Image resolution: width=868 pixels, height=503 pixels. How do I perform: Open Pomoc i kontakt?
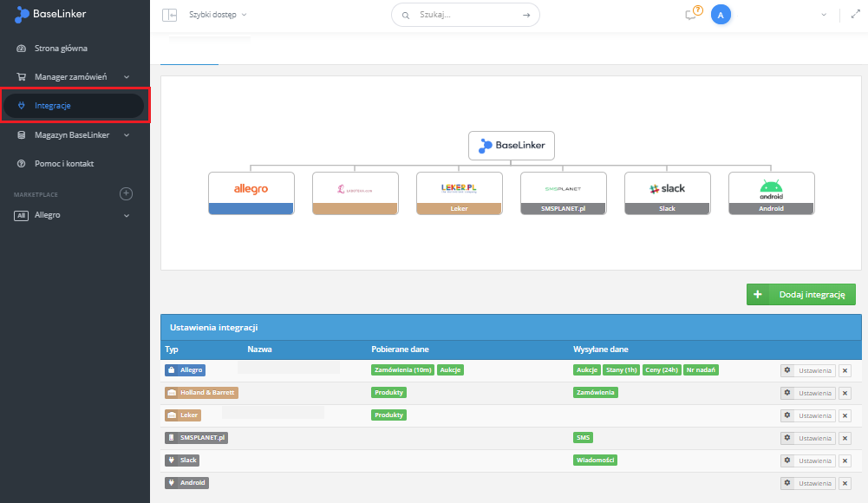coord(63,164)
